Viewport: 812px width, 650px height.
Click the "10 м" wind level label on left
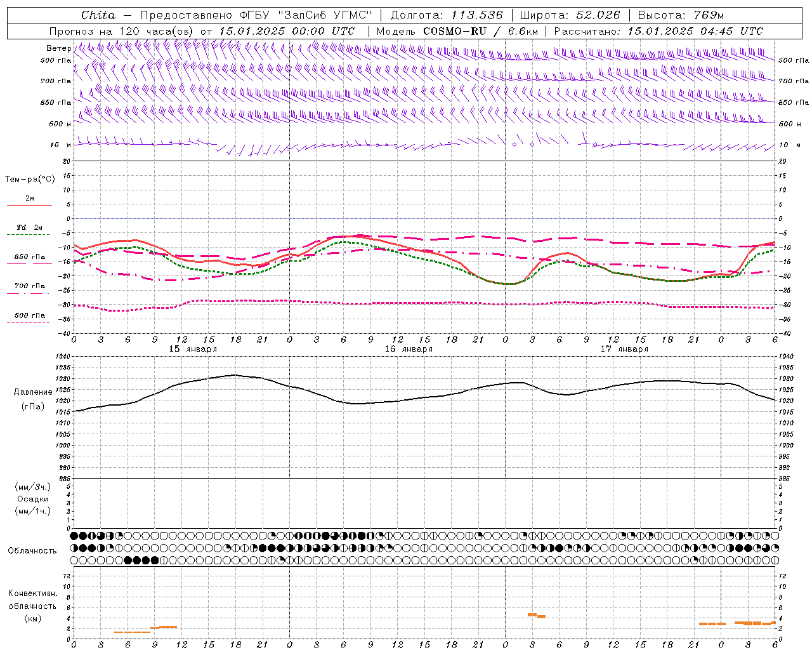pyautogui.click(x=60, y=145)
